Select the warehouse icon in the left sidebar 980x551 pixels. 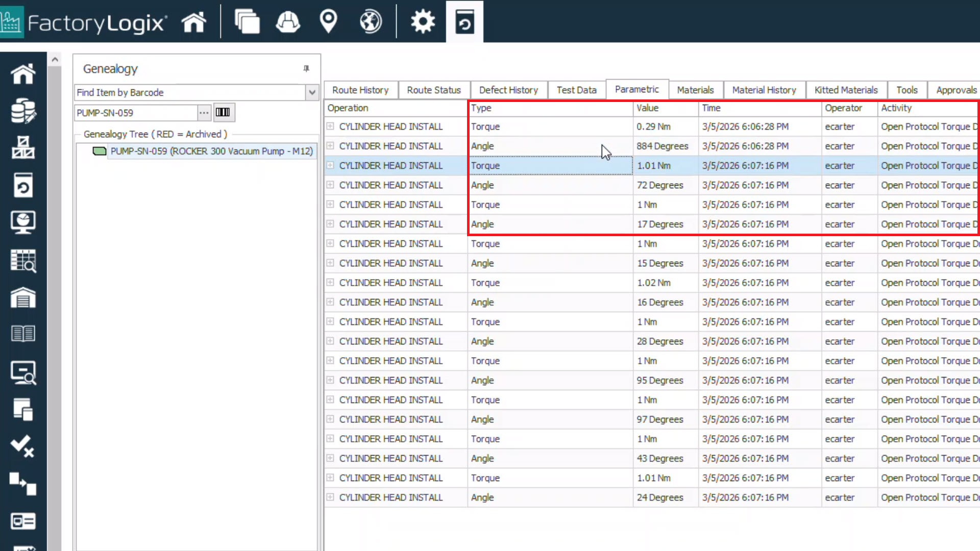pos(23,297)
